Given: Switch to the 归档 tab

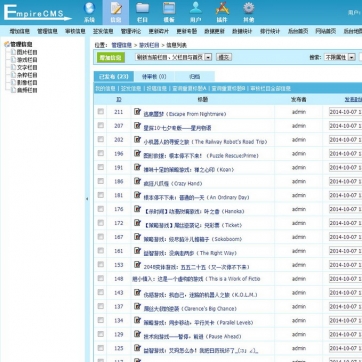Looking at the screenshot, I should coord(195,77).
